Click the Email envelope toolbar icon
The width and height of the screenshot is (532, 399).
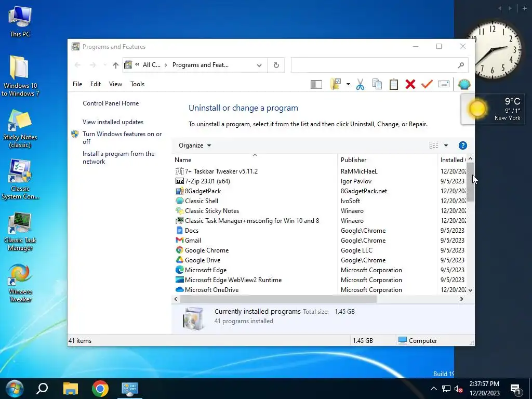pyautogui.click(x=444, y=84)
